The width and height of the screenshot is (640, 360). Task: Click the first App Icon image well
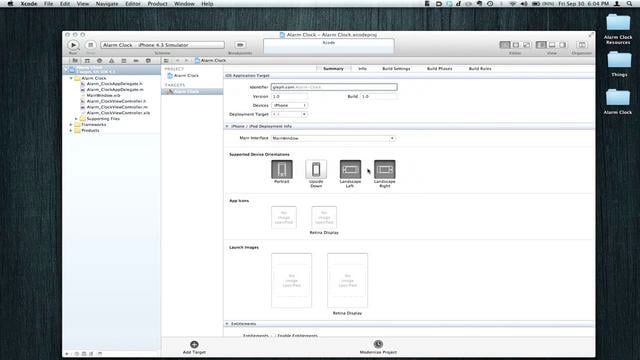click(284, 218)
